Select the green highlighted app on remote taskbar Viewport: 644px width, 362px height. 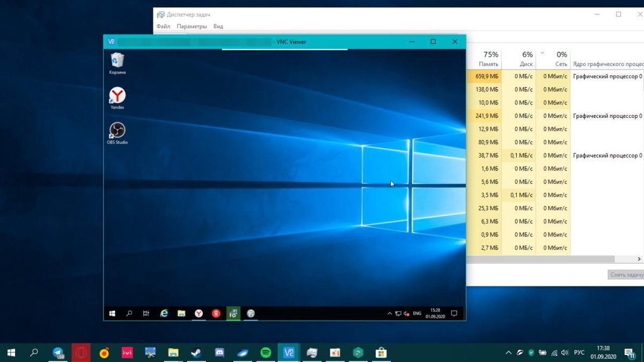(233, 314)
